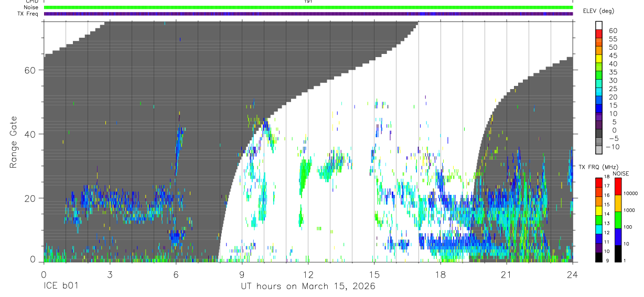The image size is (644, 297).
Task: Click the black bottom segment of the TX FRQ colorbar
Action: pos(599,257)
